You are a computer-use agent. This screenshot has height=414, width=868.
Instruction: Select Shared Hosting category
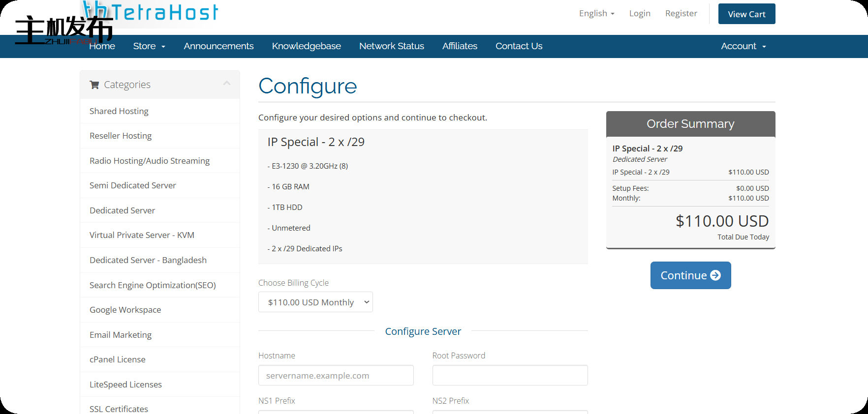[119, 111]
